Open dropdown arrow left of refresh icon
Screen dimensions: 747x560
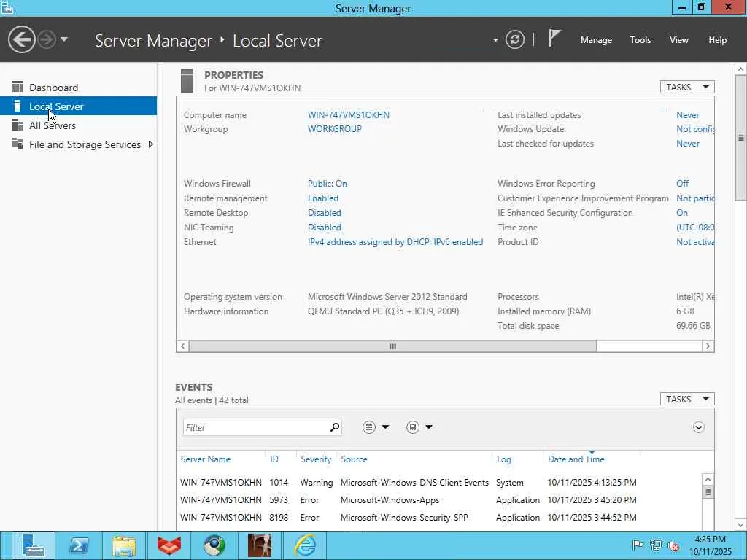[x=495, y=40]
